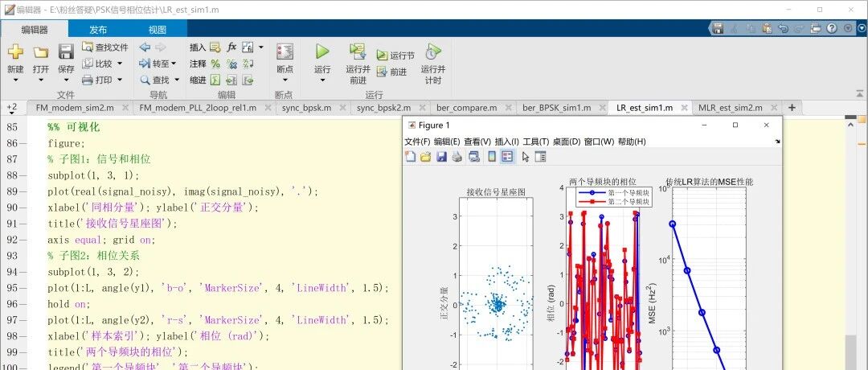Open the MLR_est_sim2.m file tab
The image size is (868, 370).
(x=730, y=108)
